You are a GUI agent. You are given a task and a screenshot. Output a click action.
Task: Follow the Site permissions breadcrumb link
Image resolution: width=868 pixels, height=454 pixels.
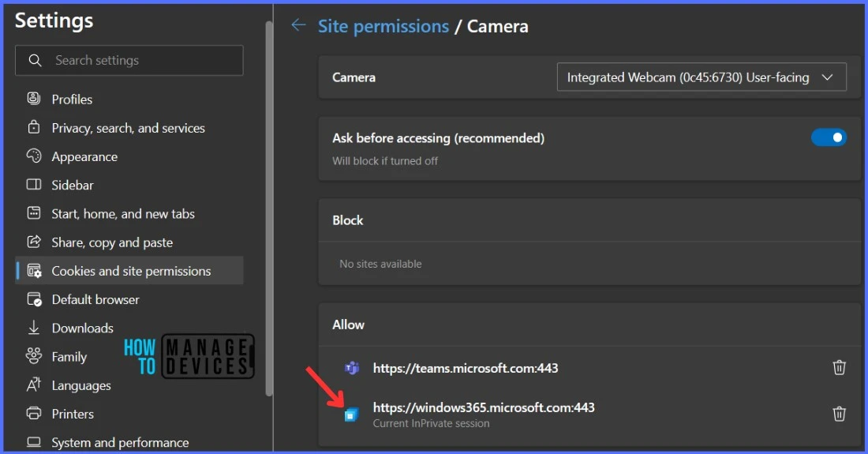(x=383, y=26)
